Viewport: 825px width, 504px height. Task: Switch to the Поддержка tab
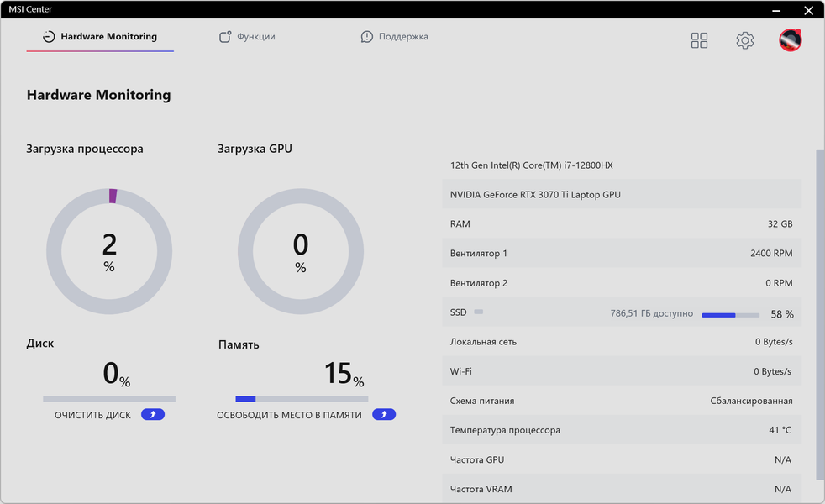point(403,37)
